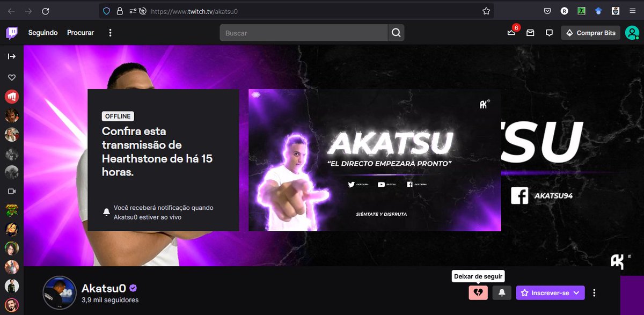Reload the page with refresh icon

pos(46,11)
